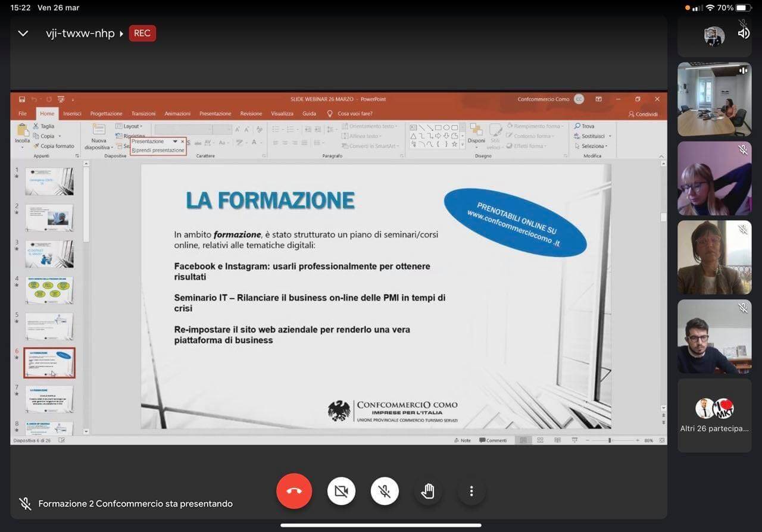
Task: Tap the speaker audio output icon
Action: [744, 33]
